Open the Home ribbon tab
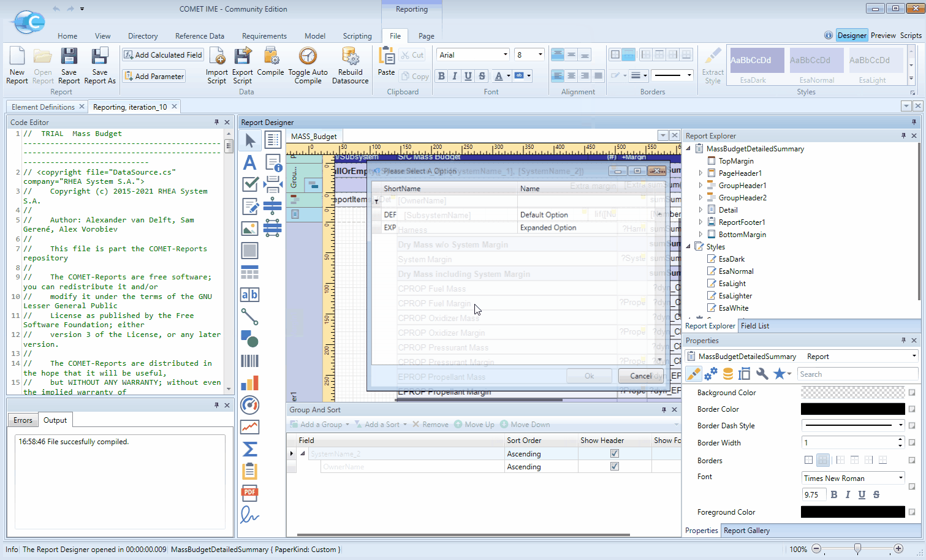This screenshot has height=560, width=926. [67, 36]
